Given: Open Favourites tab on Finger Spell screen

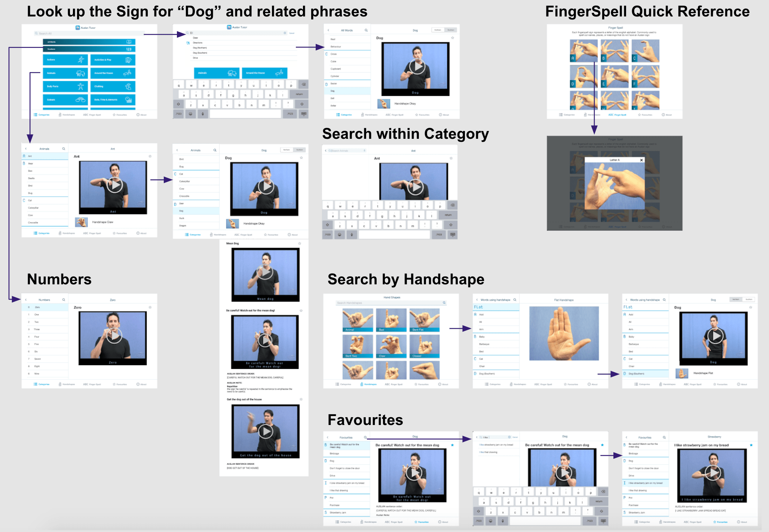Looking at the screenshot, I should [644, 115].
